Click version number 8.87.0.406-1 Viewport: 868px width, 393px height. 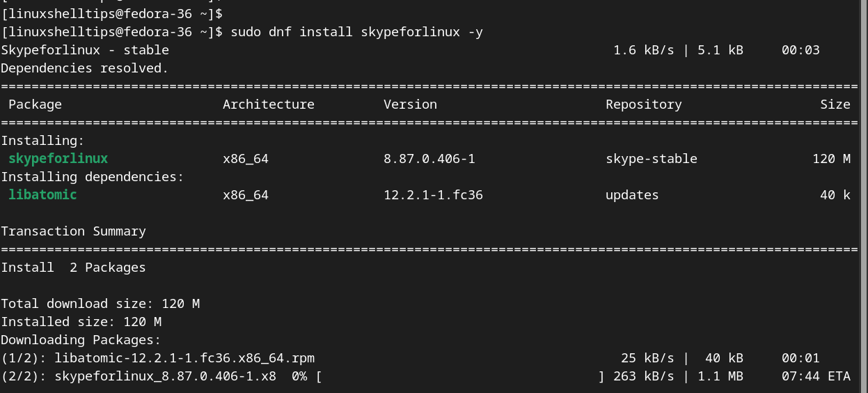click(429, 159)
